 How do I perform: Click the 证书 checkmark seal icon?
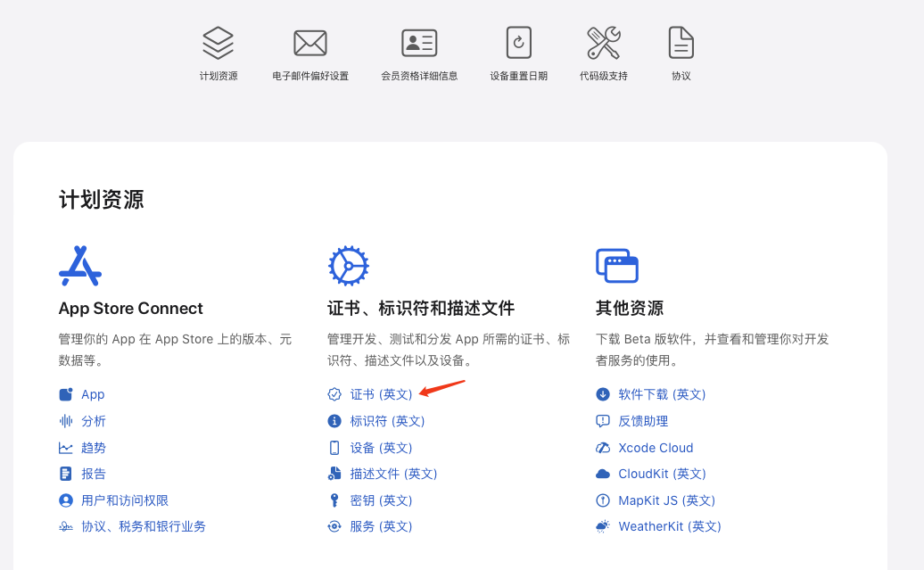(x=334, y=394)
